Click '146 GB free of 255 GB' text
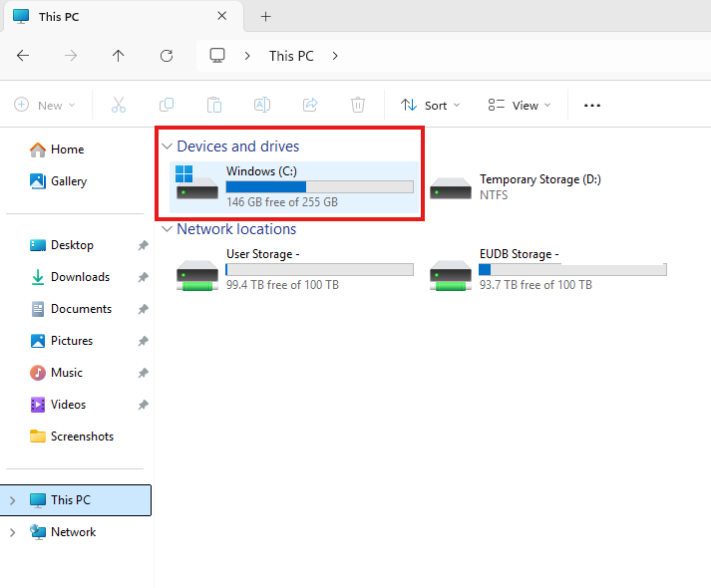 [x=282, y=202]
